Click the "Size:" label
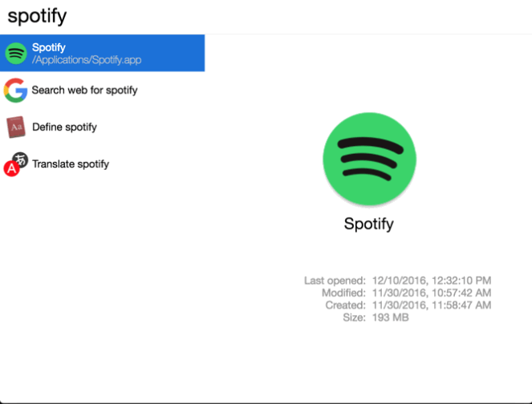Screen dimensions: 532x404 (354, 317)
